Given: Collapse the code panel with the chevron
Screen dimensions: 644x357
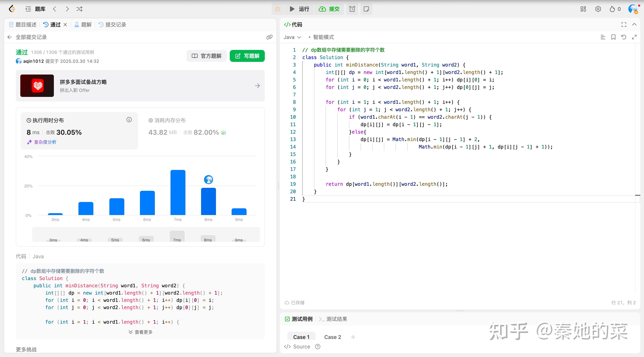Looking at the screenshot, I should (634, 24).
